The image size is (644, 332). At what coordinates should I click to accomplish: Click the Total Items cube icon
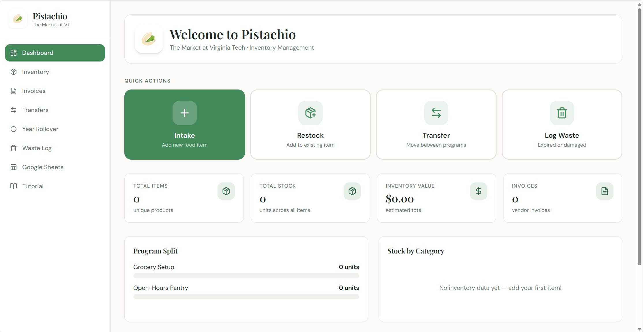tap(226, 191)
